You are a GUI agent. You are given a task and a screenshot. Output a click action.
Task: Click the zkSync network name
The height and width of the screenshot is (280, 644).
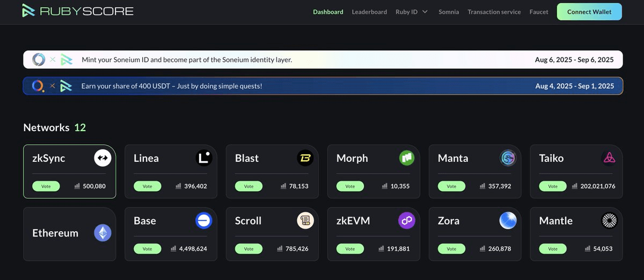click(49, 158)
